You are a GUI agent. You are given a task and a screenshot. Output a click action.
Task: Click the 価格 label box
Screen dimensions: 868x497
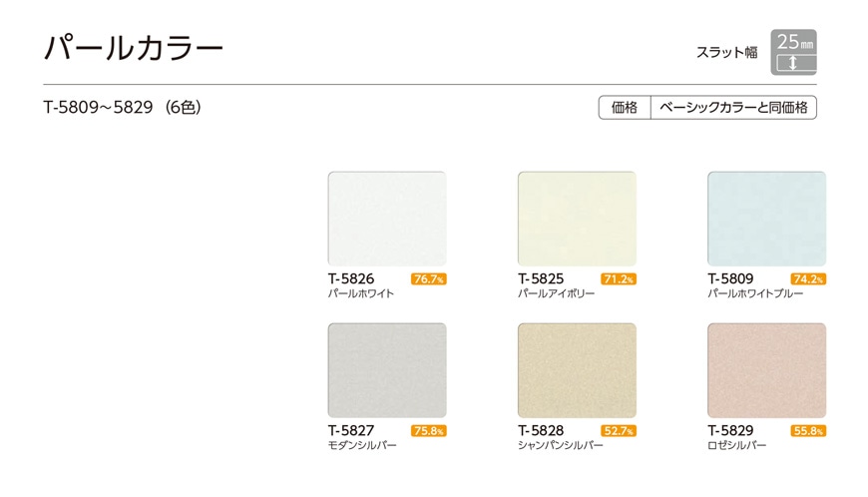click(x=624, y=108)
